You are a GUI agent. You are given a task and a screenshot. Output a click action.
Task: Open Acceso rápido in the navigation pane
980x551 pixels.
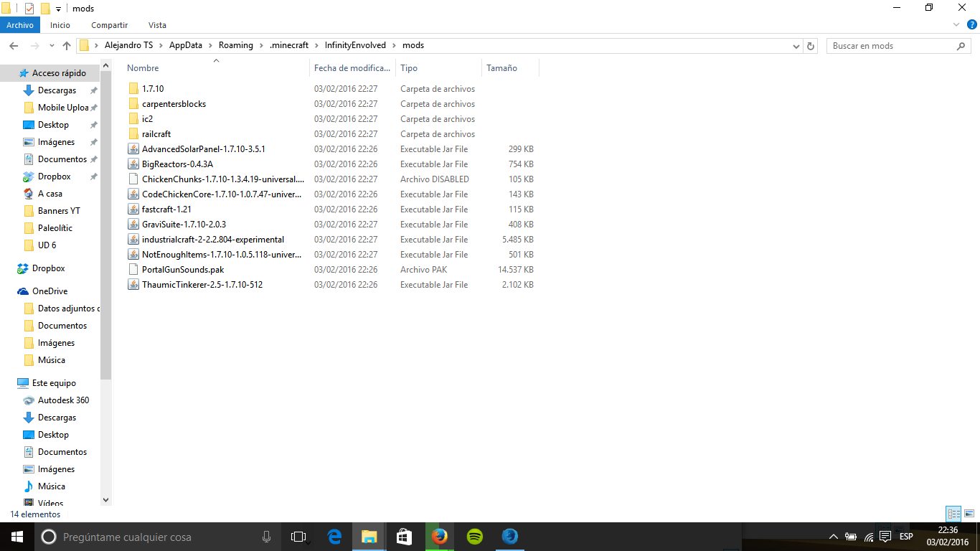59,73
